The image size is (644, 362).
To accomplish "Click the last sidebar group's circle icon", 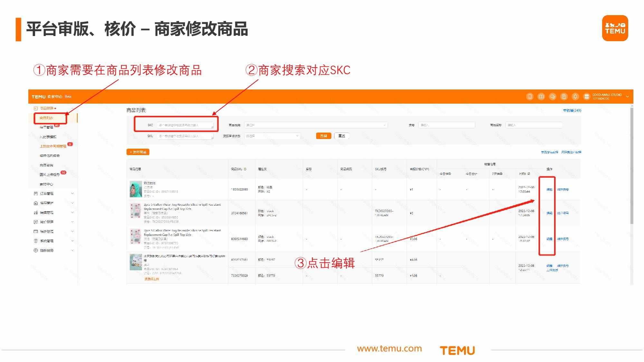I will point(36,250).
